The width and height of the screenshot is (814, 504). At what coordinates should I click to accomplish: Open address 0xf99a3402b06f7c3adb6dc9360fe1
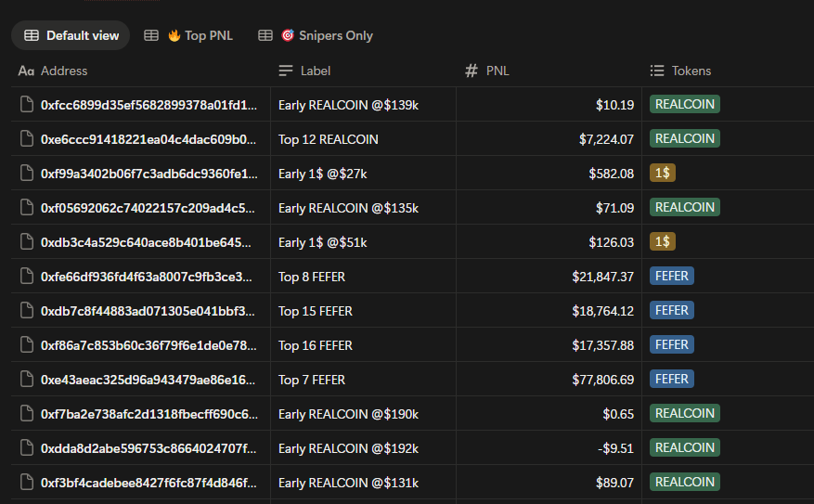pyautogui.click(x=149, y=174)
